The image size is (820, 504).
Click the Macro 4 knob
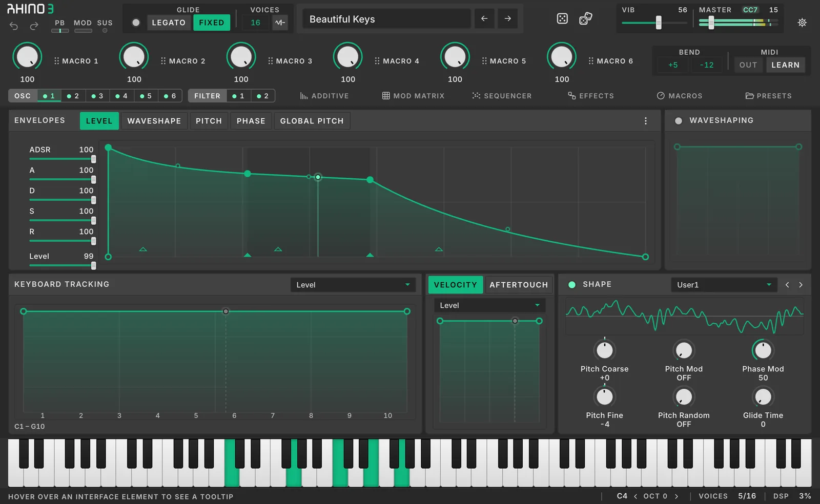pyautogui.click(x=348, y=57)
